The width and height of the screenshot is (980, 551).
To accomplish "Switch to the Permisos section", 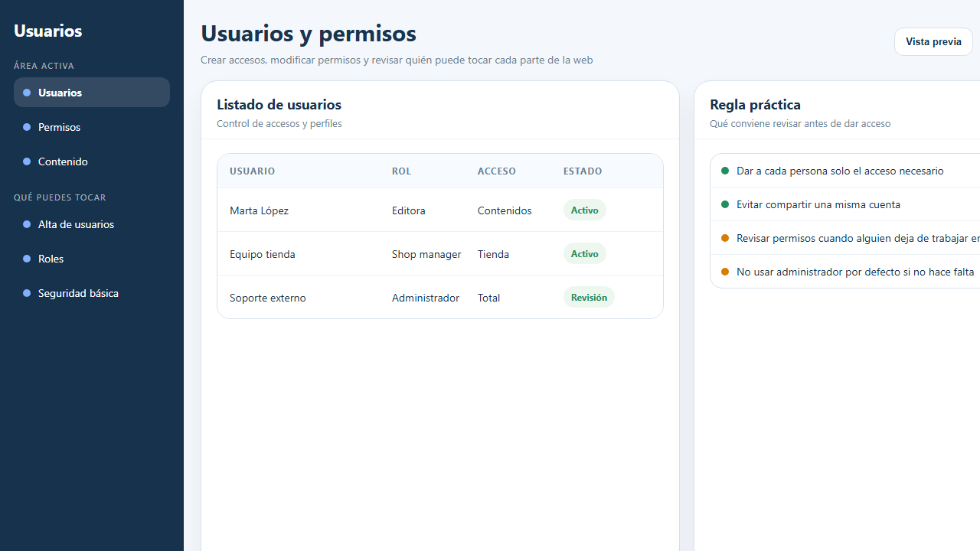I will (59, 126).
